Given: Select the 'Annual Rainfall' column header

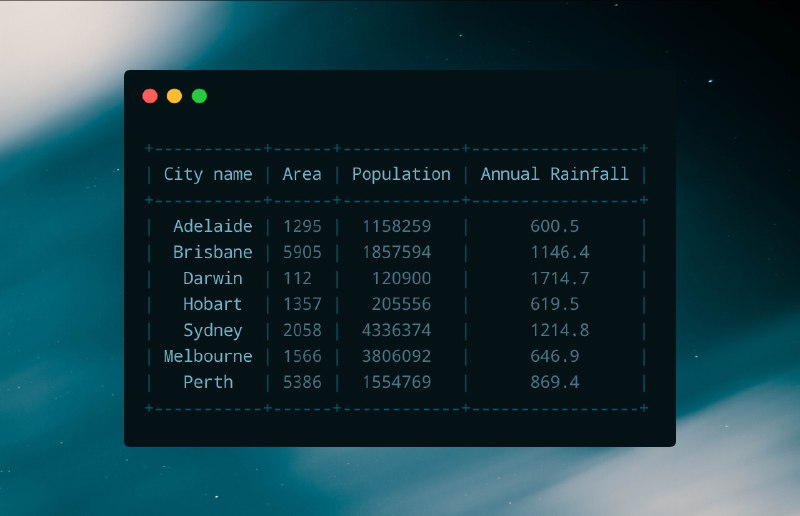Looking at the screenshot, I should [555, 175].
